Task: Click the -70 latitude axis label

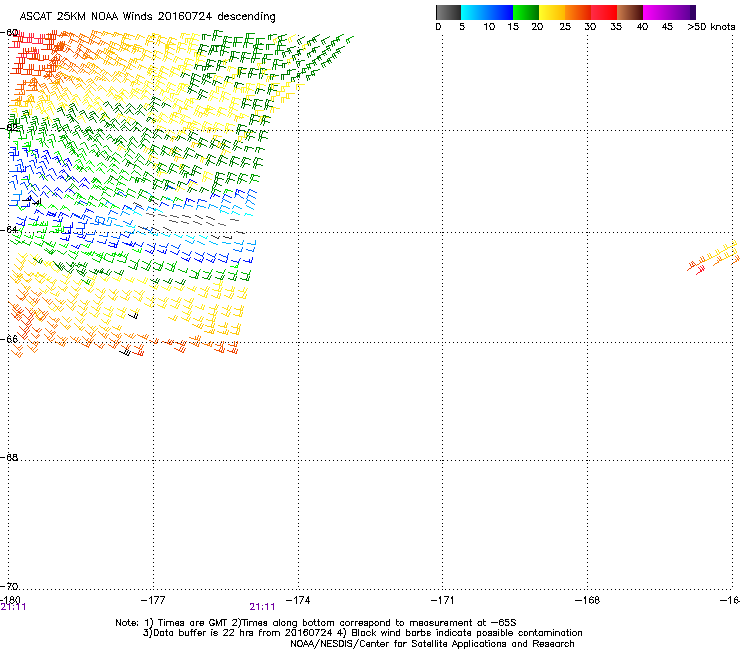Action: [10, 586]
